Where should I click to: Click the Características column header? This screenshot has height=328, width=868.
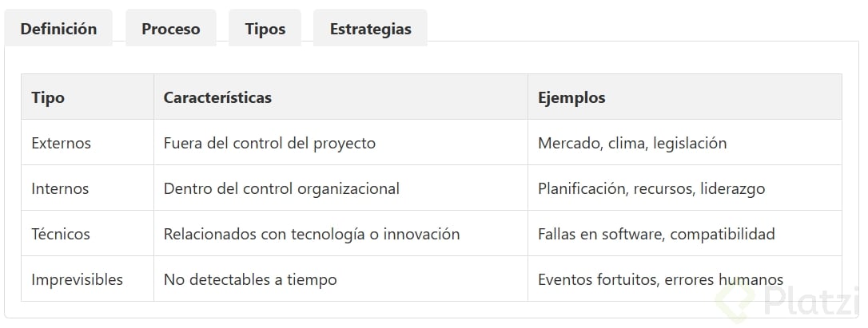click(217, 97)
